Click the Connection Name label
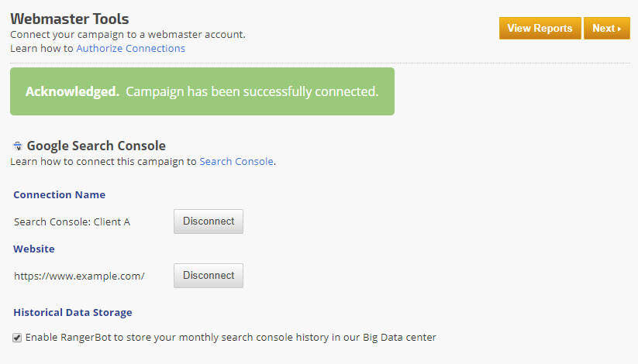The image size is (638, 364). pos(60,194)
